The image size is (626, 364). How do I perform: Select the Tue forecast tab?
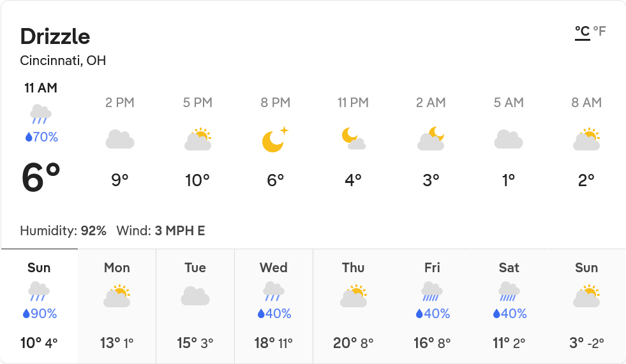(195, 306)
